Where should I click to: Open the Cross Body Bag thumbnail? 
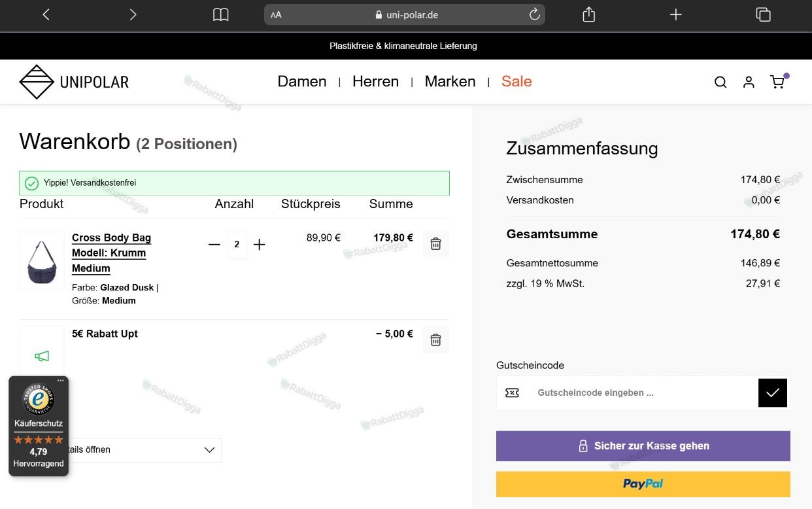pos(42,260)
